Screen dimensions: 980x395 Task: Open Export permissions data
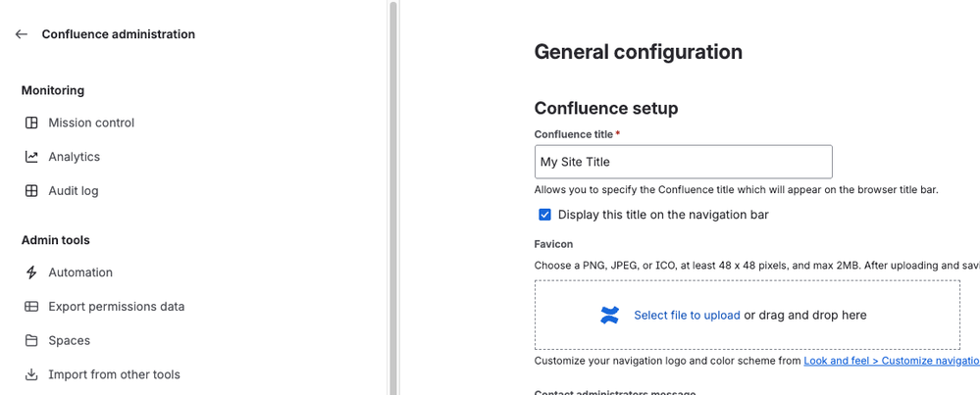pyautogui.click(x=117, y=307)
